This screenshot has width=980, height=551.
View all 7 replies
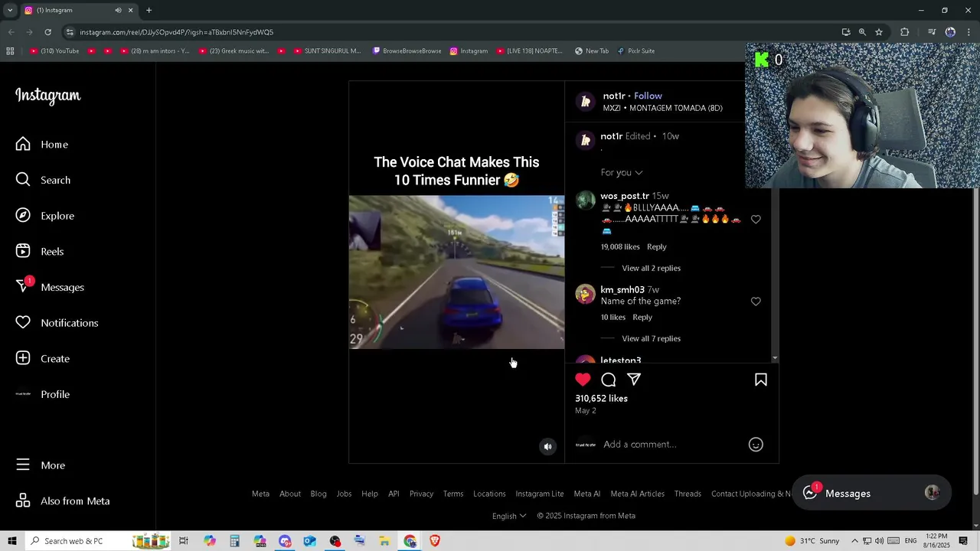pyautogui.click(x=651, y=338)
